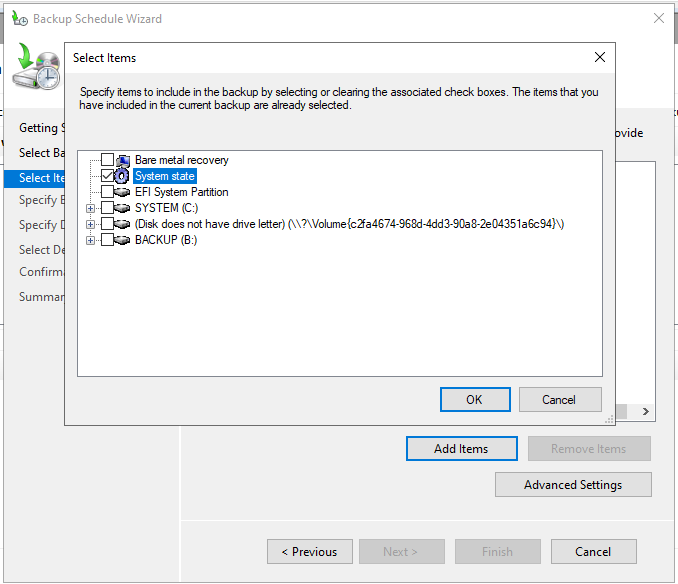The width and height of the screenshot is (678, 584).
Task: Select the BACKUP (B:) checkbox
Action: click(x=107, y=240)
